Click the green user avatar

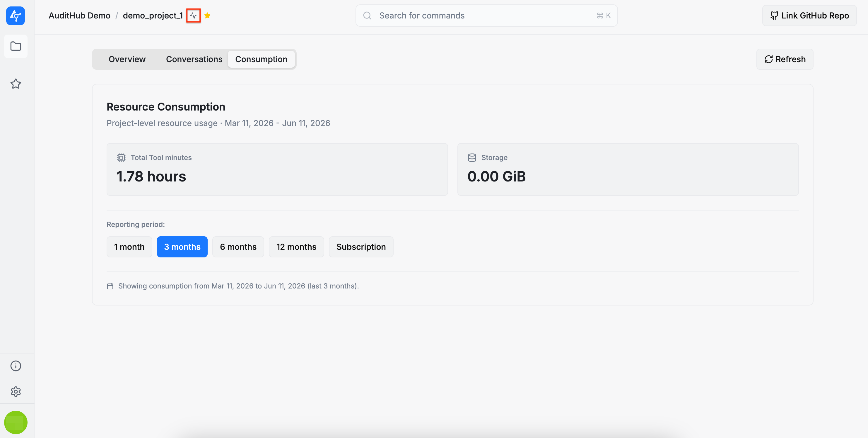(x=16, y=422)
